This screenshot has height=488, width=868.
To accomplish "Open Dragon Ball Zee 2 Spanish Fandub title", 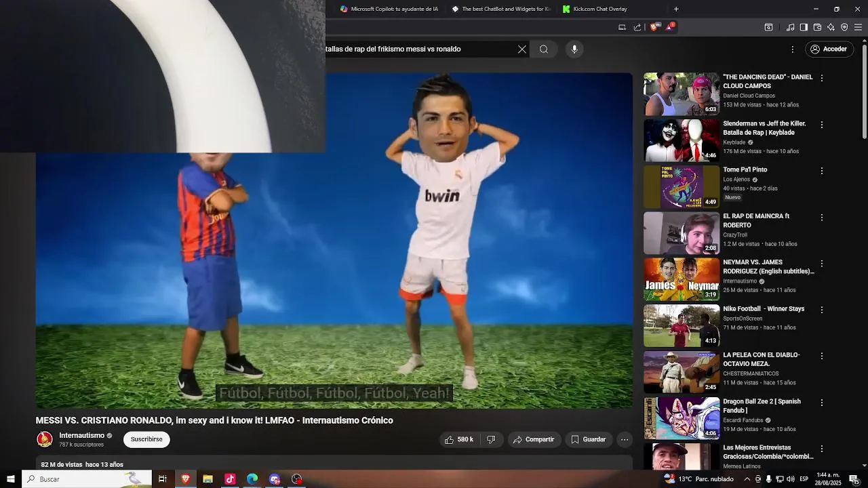I will pyautogui.click(x=762, y=405).
